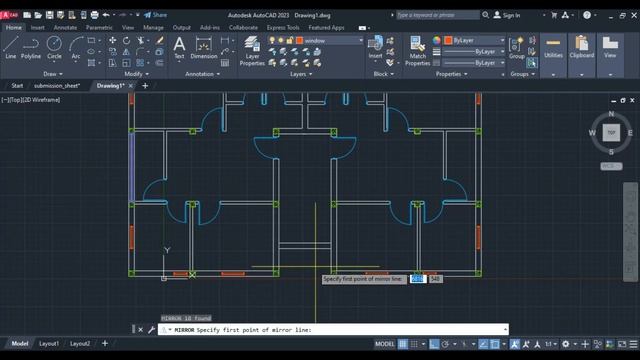Open Layer Properties manager
This screenshot has height=360, width=640.
(x=252, y=51)
